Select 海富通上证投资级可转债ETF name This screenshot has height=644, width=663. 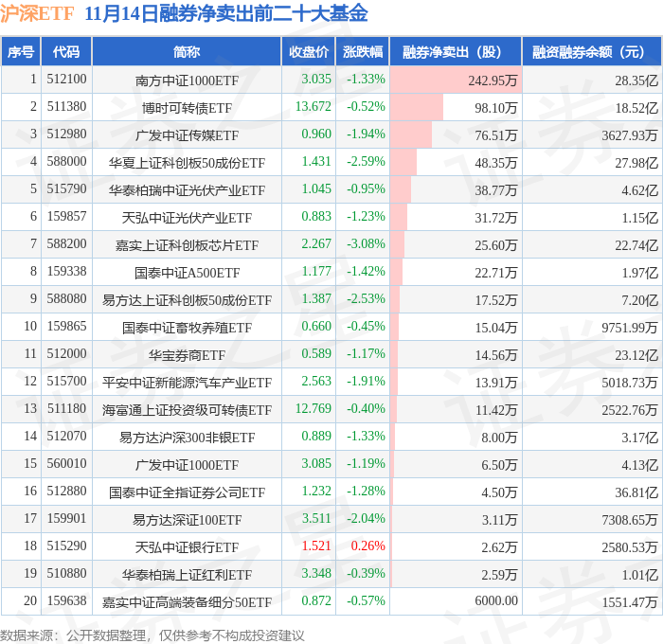coord(187,410)
